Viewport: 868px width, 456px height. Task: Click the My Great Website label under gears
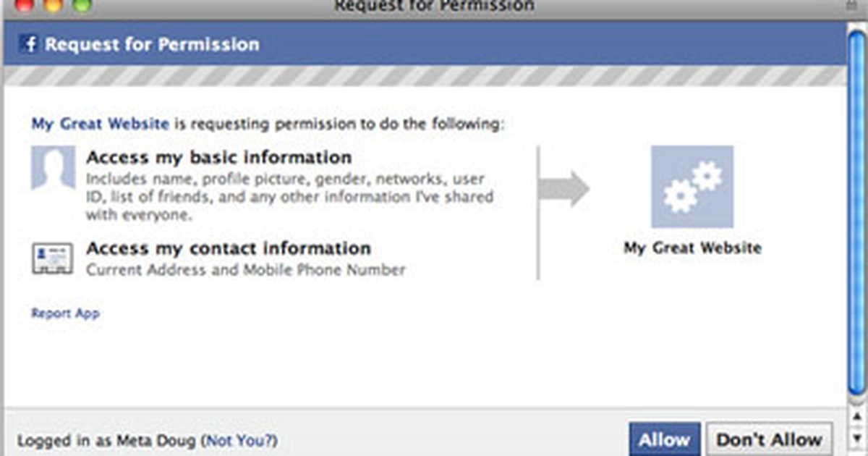(692, 248)
